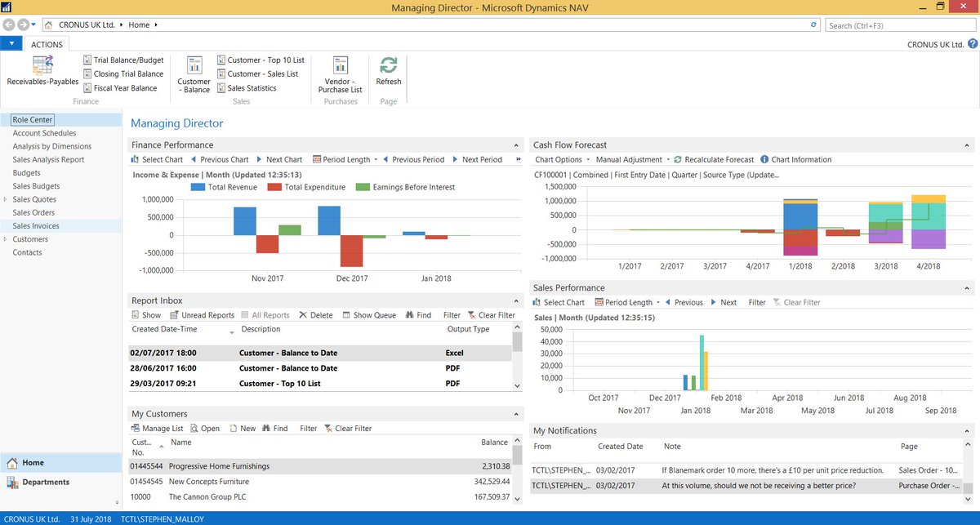
Task: Open the Customer - Top 10 List report
Action: (261, 60)
